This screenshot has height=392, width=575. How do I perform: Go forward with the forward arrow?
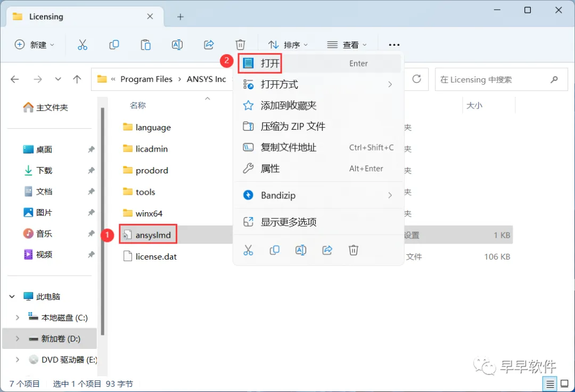[x=38, y=79]
